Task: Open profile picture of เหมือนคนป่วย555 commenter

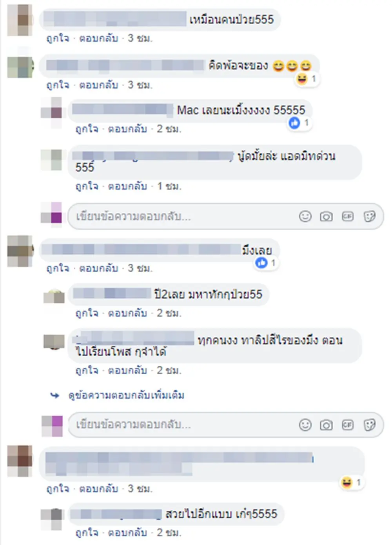Action: tap(20, 20)
